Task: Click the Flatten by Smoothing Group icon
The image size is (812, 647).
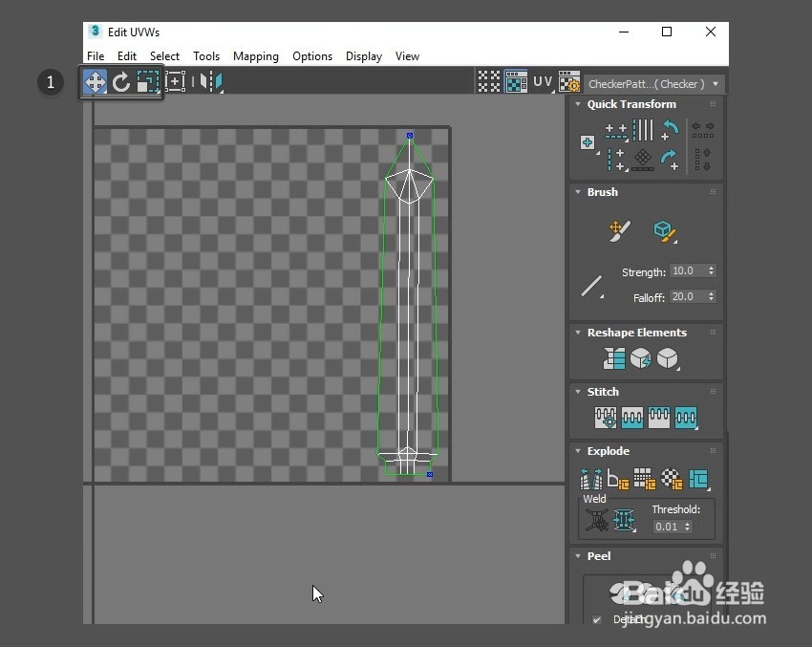Action: (x=645, y=479)
